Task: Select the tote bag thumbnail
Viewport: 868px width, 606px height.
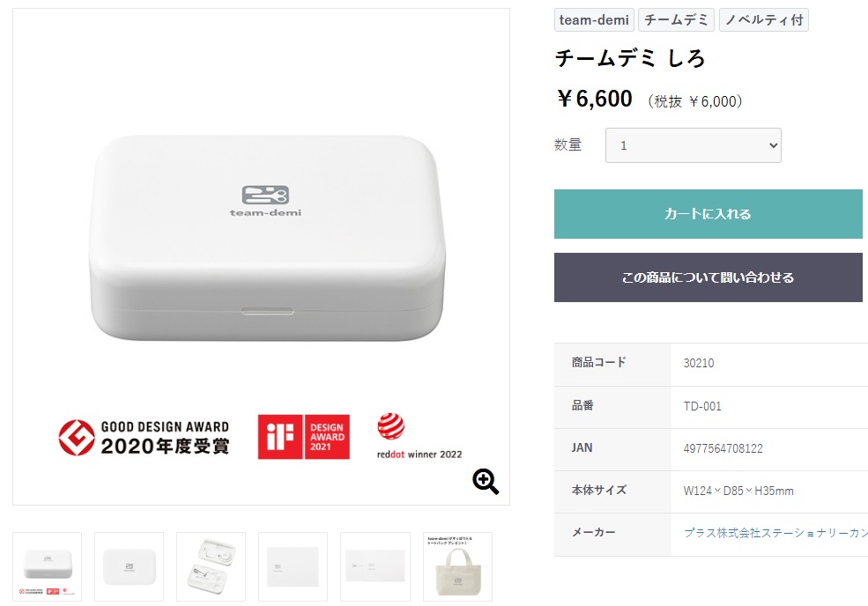Action: click(457, 566)
